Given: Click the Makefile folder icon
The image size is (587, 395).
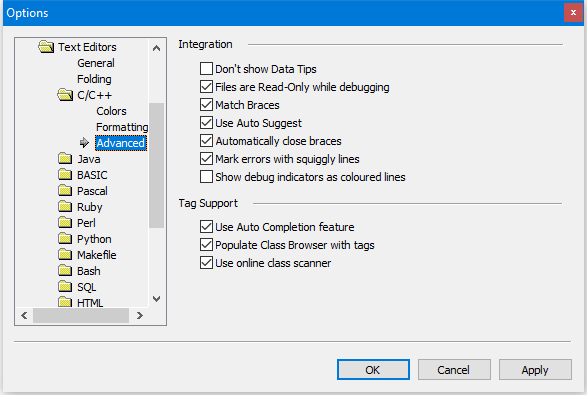Looking at the screenshot, I should coord(65,255).
